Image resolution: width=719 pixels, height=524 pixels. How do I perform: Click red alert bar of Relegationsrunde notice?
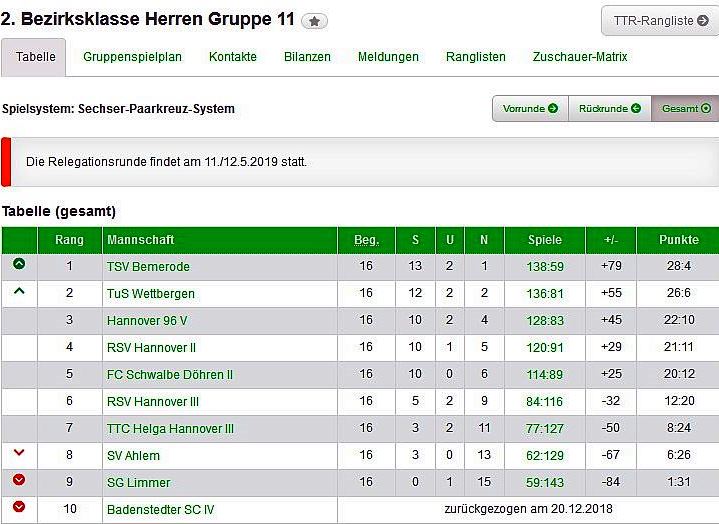[6, 162]
